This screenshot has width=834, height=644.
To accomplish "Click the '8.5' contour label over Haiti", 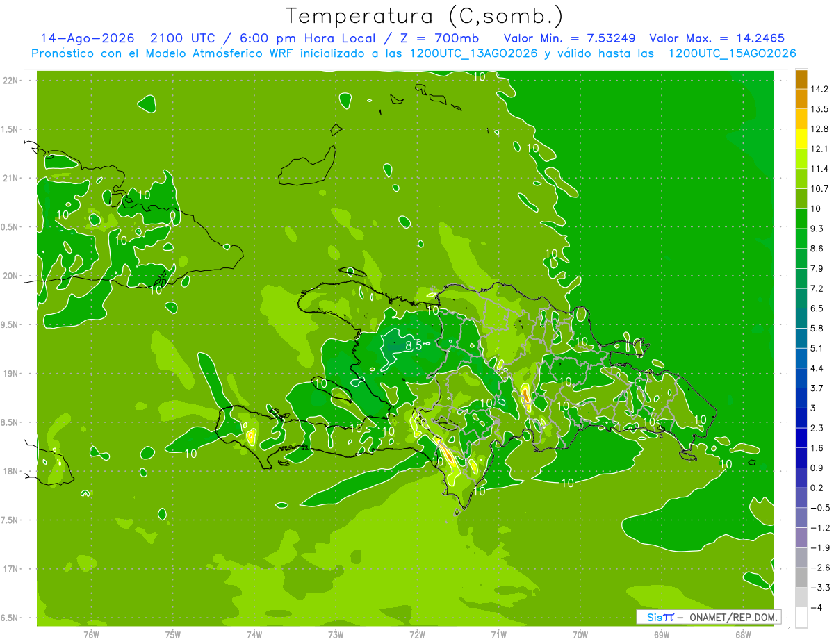I will [x=414, y=345].
